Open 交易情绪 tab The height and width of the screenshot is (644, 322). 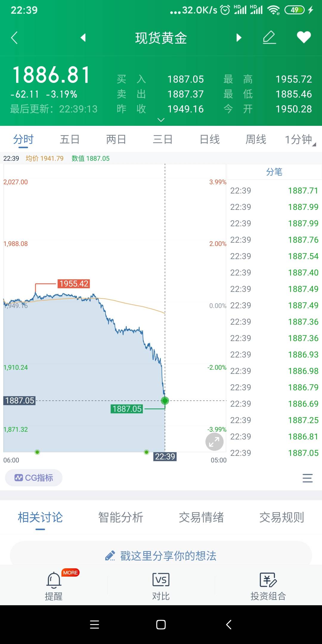point(201,518)
